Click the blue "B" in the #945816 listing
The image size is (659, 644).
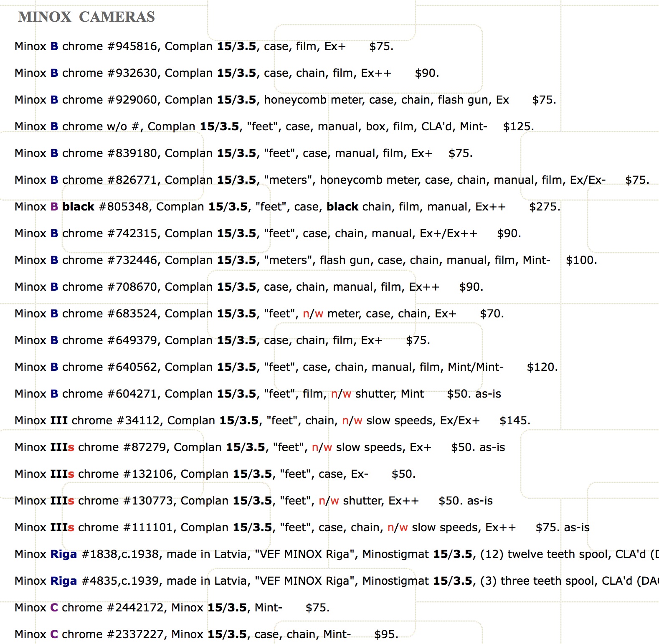[54, 46]
